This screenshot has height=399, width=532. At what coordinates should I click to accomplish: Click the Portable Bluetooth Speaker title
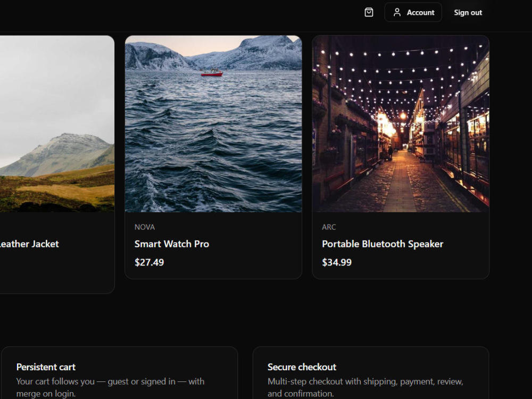point(383,244)
